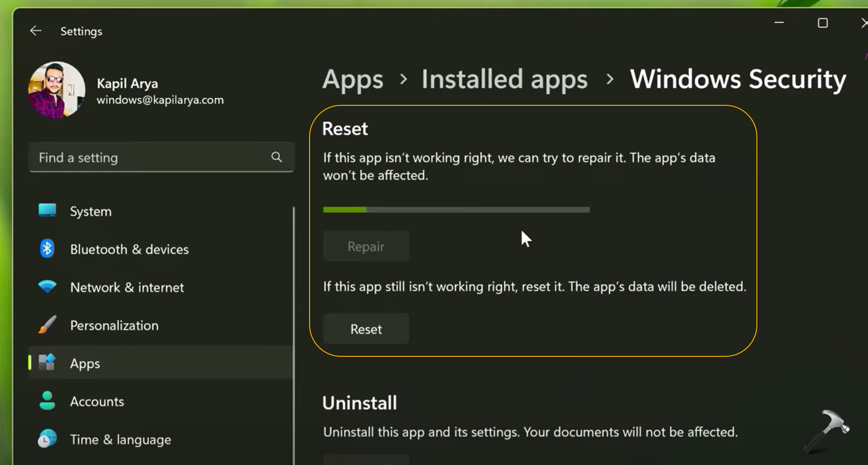Click the repair progress bar
Image resolution: width=868 pixels, height=465 pixels.
coord(456,210)
